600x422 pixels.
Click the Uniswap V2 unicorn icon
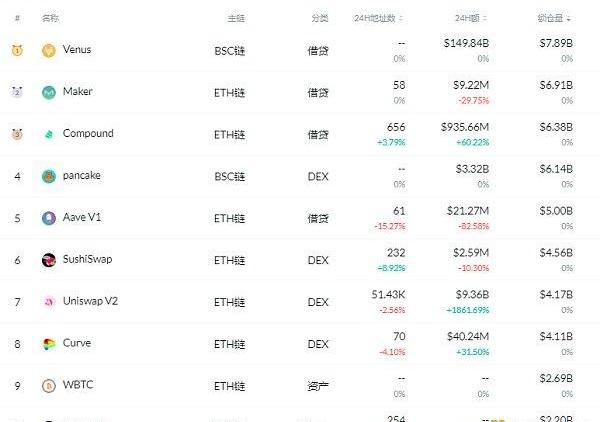49,302
